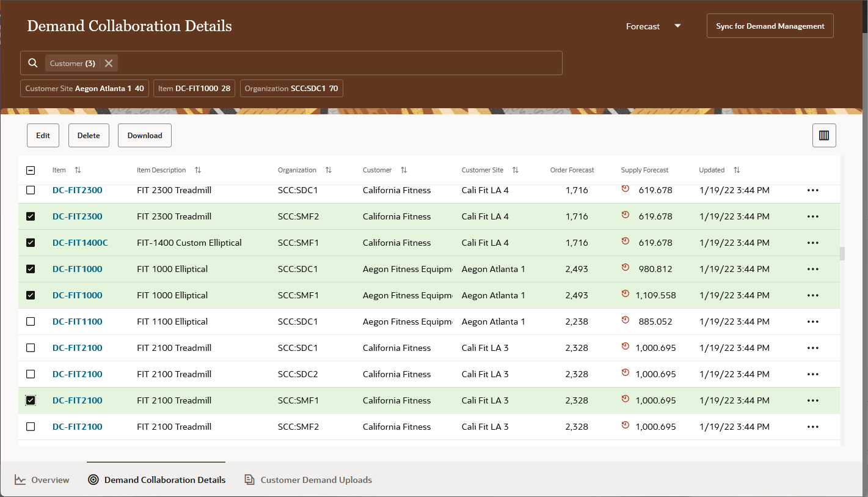The width and height of the screenshot is (868, 497).
Task: Click Sync for Demand Management button
Action: [x=770, y=26]
